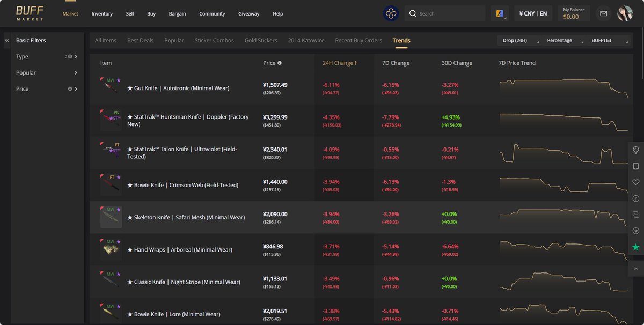Sort by 24H Change column

340,63
